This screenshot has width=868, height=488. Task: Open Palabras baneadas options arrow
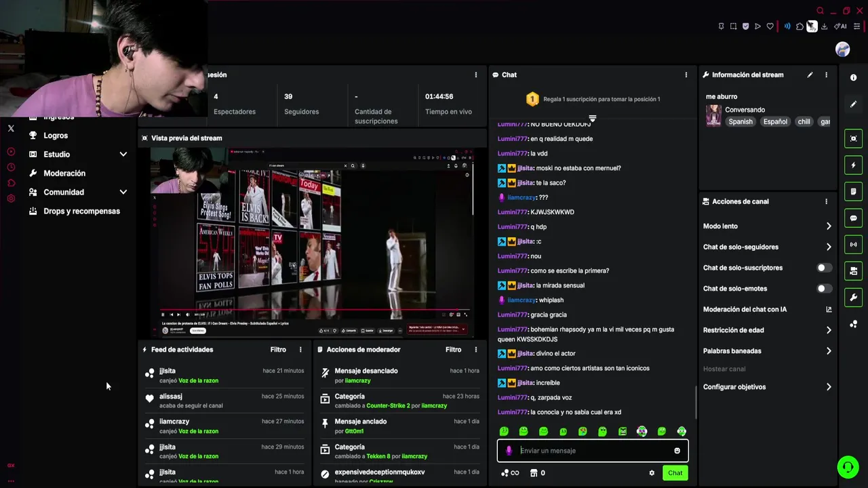[829, 351]
